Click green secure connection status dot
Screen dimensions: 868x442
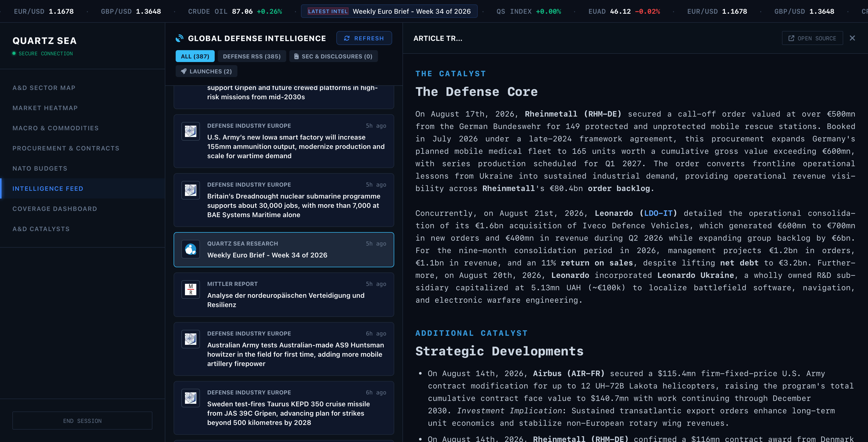(x=14, y=53)
